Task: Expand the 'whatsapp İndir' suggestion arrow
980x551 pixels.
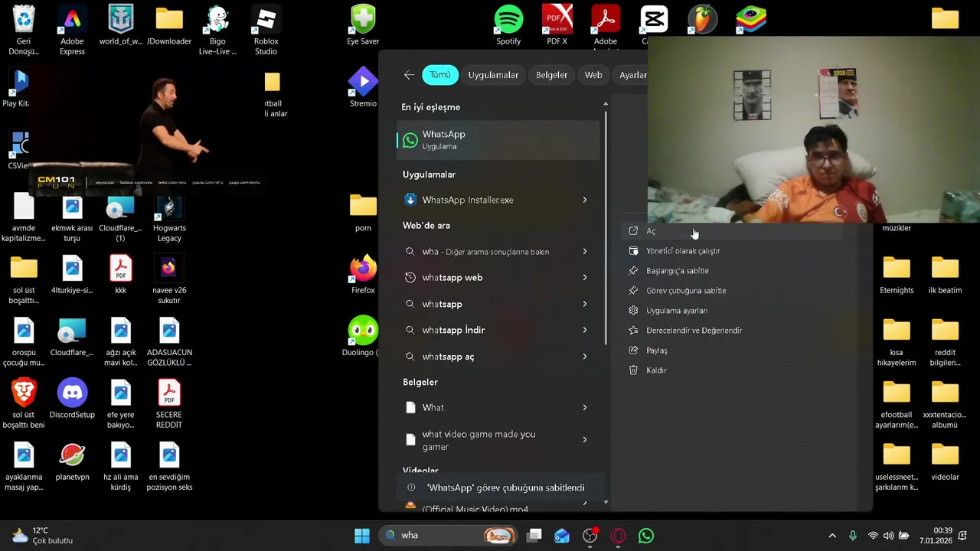Action: coord(585,330)
